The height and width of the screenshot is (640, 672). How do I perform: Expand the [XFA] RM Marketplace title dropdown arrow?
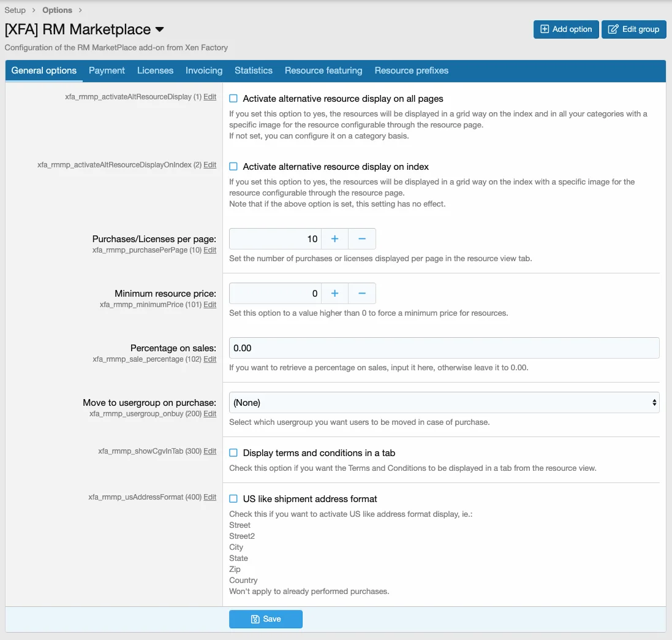click(160, 29)
